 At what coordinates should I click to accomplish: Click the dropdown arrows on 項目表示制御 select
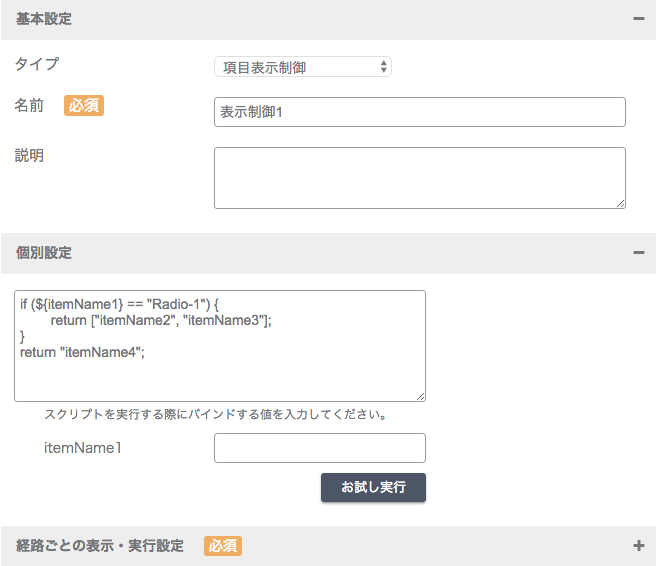(x=383, y=67)
